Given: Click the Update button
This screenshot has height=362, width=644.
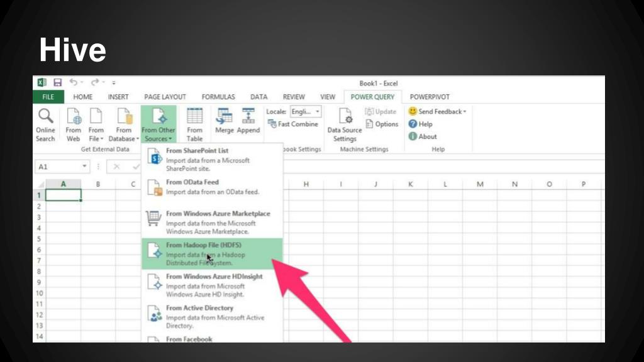Looking at the screenshot, I should pos(380,112).
